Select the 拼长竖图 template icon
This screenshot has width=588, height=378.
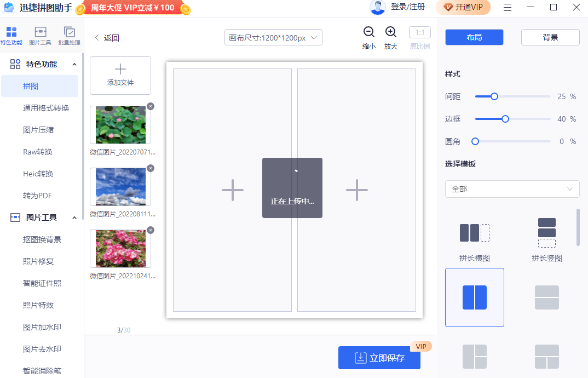[546, 232]
